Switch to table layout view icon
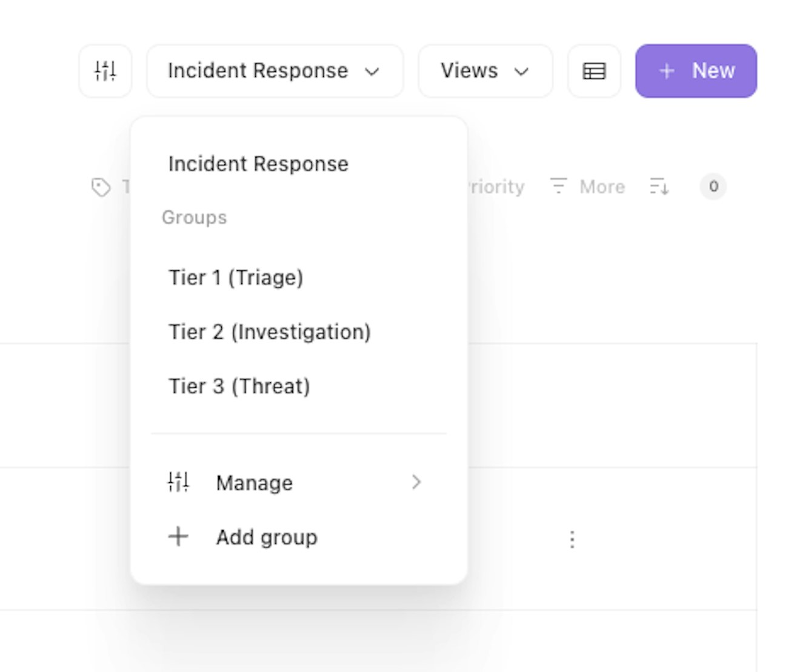Image resolution: width=788 pixels, height=672 pixels. 593,71
